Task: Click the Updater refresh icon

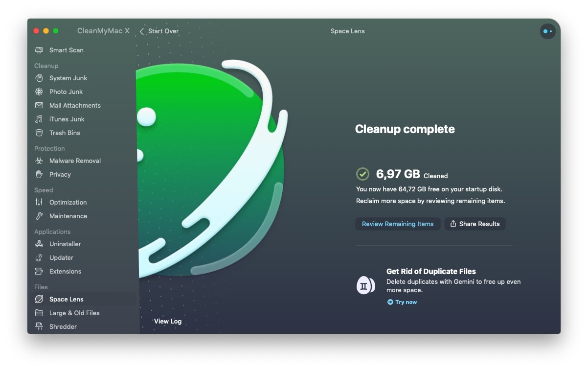Action: pos(39,257)
